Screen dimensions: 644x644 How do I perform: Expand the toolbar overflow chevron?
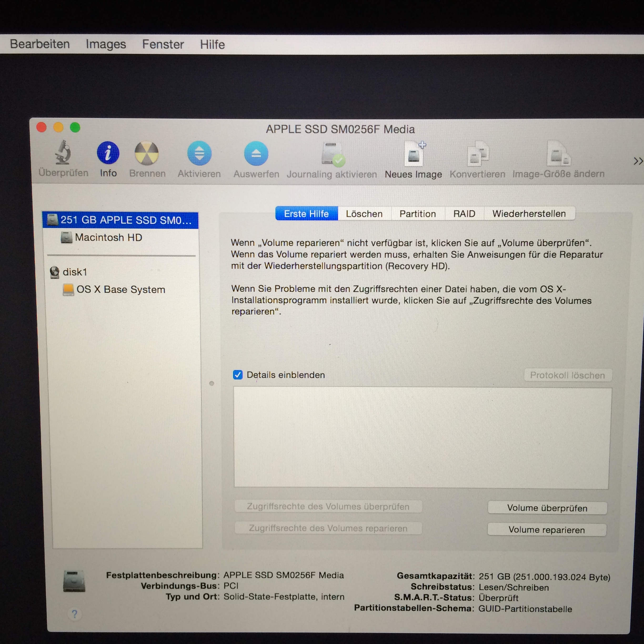coord(637,161)
